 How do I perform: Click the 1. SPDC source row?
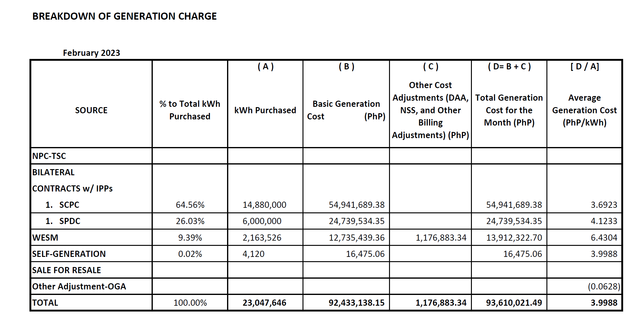(63, 221)
